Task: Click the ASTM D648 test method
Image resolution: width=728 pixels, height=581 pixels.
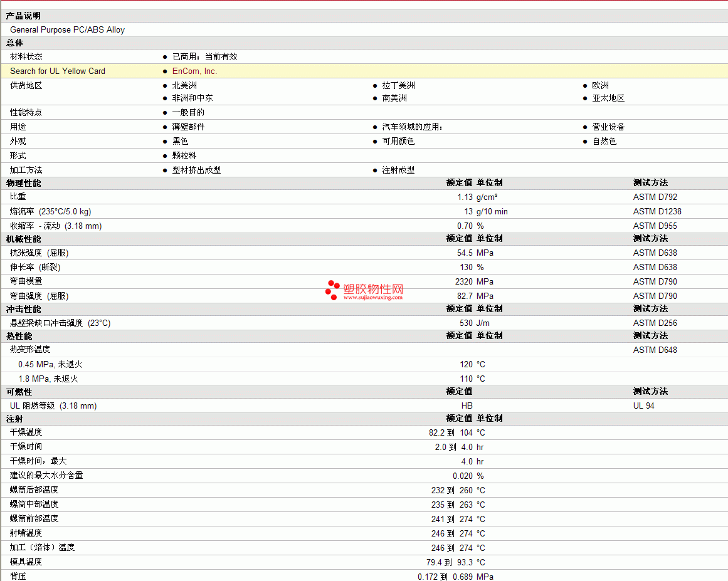Action: click(655, 350)
